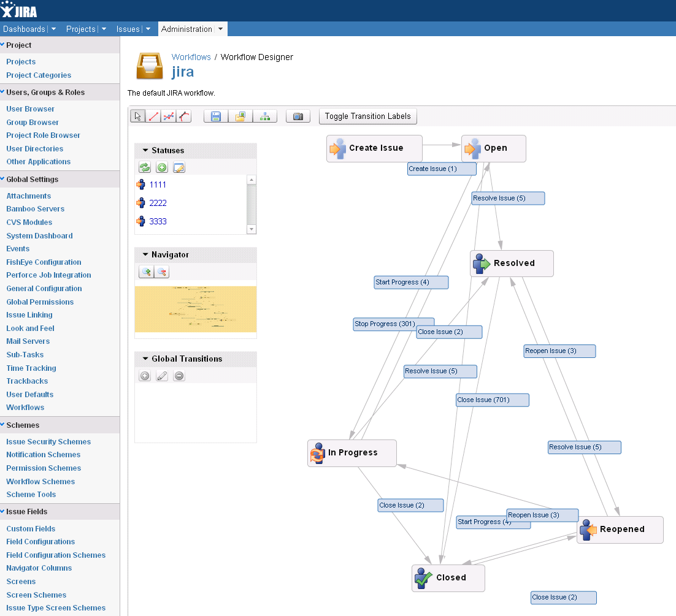Open the Administration tab
The width and height of the screenshot is (676, 616).
point(186,29)
